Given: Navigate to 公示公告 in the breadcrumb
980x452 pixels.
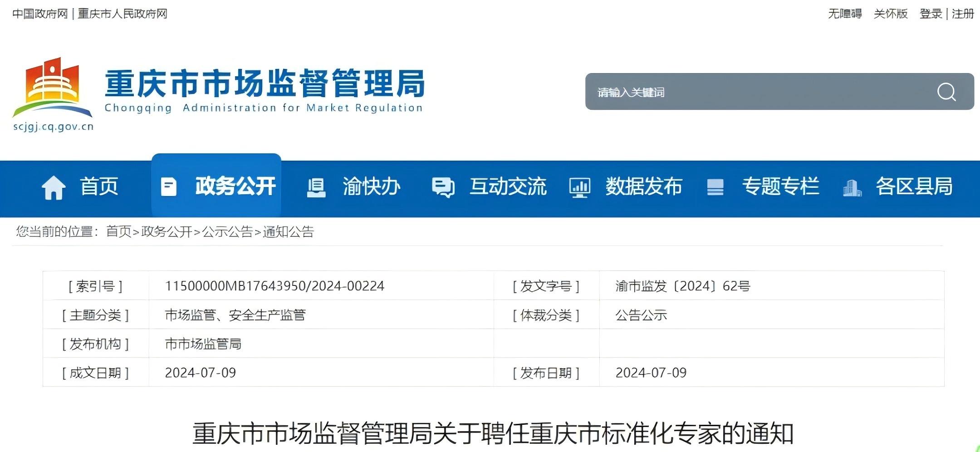Looking at the screenshot, I should click(x=227, y=232).
